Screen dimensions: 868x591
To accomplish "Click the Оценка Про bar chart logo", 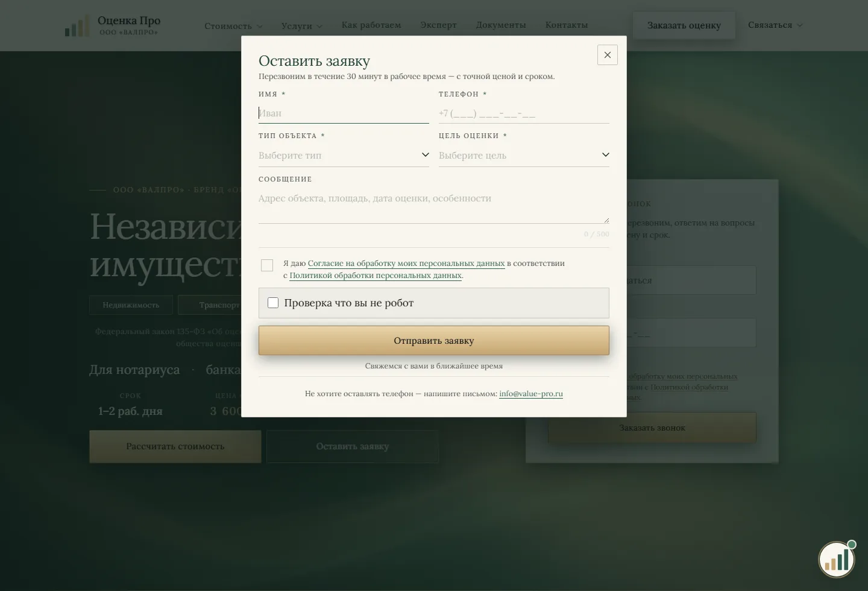I will 77,26.
